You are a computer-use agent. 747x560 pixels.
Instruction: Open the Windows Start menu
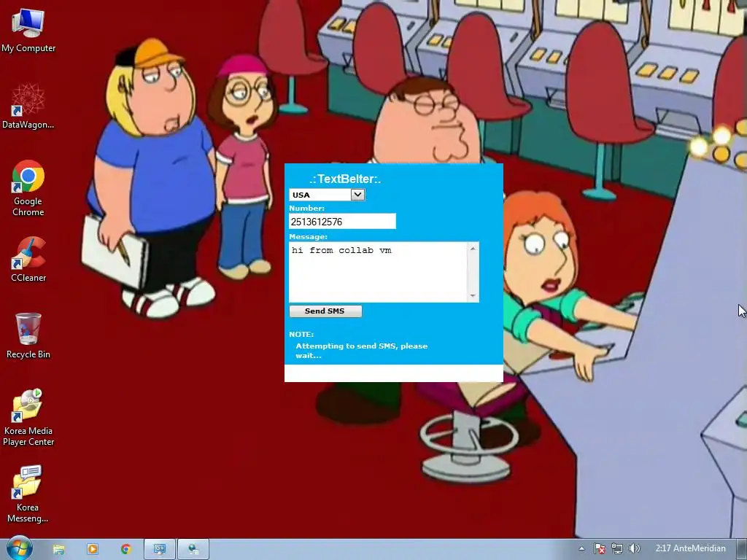(19, 549)
